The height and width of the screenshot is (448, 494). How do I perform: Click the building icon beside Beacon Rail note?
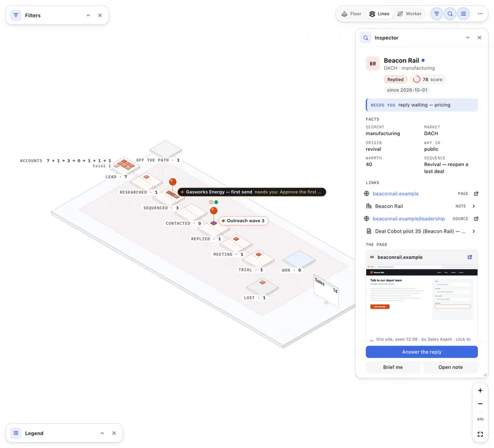(x=369, y=206)
